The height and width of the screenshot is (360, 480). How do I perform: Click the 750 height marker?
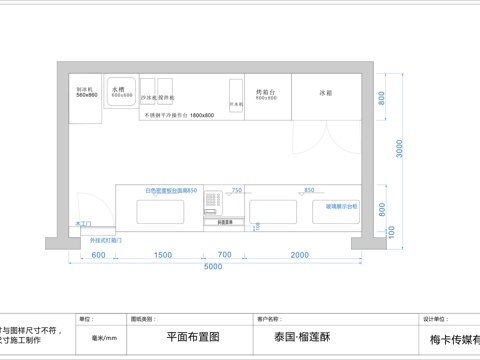(x=237, y=190)
